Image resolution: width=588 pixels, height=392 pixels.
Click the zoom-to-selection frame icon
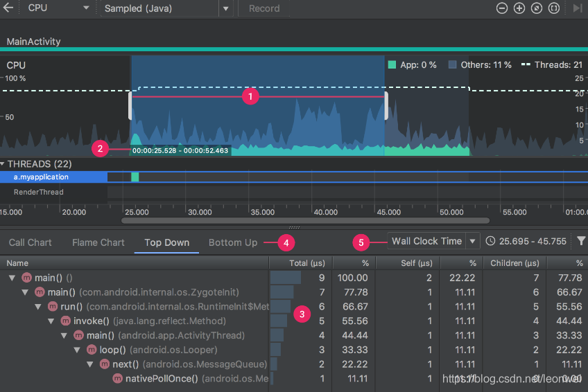tap(553, 8)
